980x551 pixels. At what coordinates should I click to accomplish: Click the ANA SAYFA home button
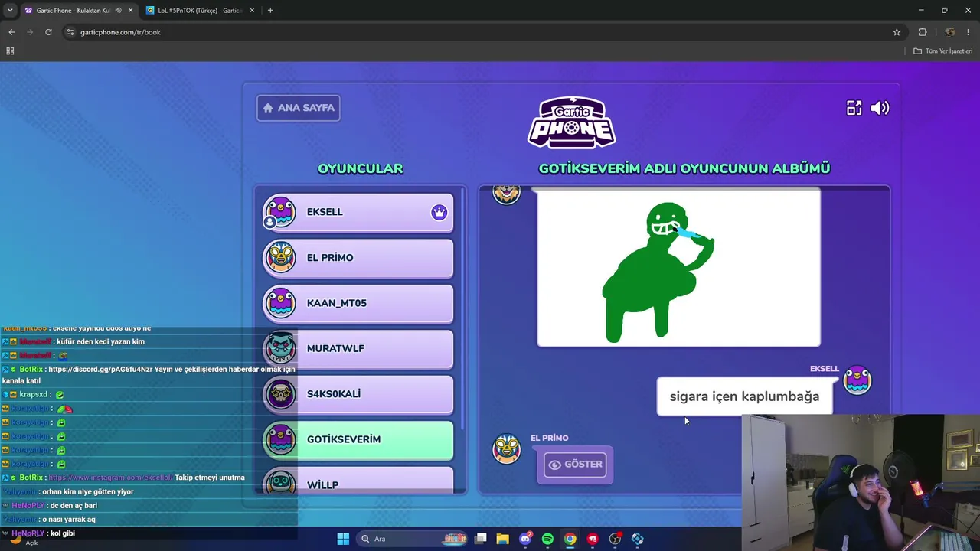pyautogui.click(x=299, y=108)
